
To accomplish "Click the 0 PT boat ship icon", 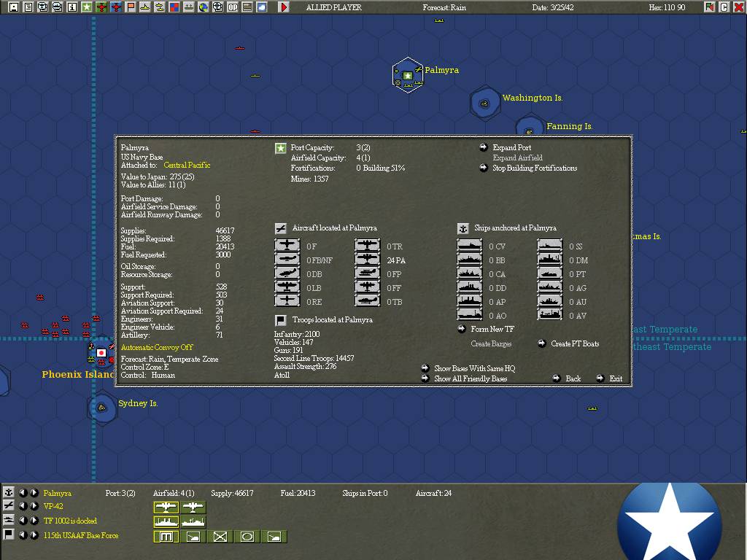I will (550, 273).
